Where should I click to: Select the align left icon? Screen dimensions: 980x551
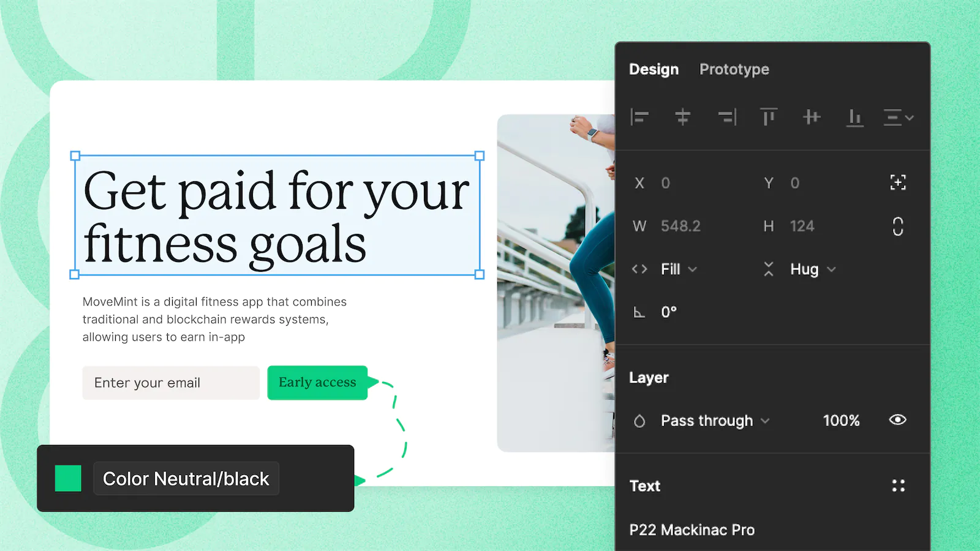click(x=639, y=118)
